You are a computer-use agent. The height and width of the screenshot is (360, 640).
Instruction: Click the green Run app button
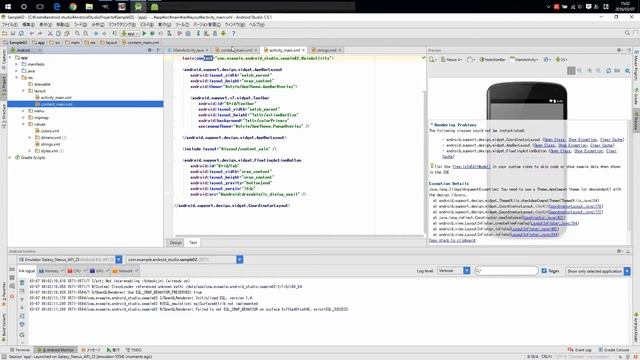144,33
